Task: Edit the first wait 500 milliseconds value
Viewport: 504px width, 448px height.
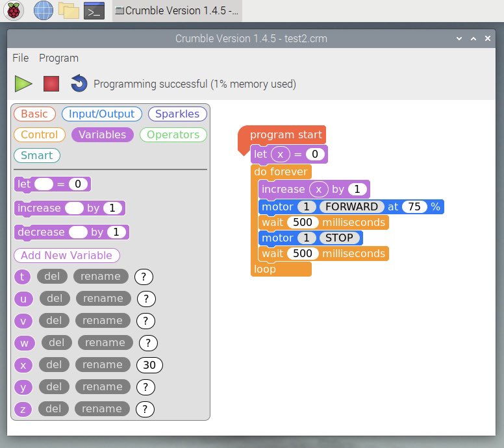Action: point(303,223)
